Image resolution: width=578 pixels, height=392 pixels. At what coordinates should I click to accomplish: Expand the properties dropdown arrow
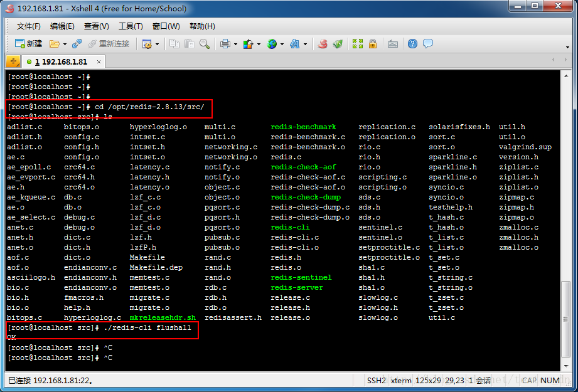(157, 44)
